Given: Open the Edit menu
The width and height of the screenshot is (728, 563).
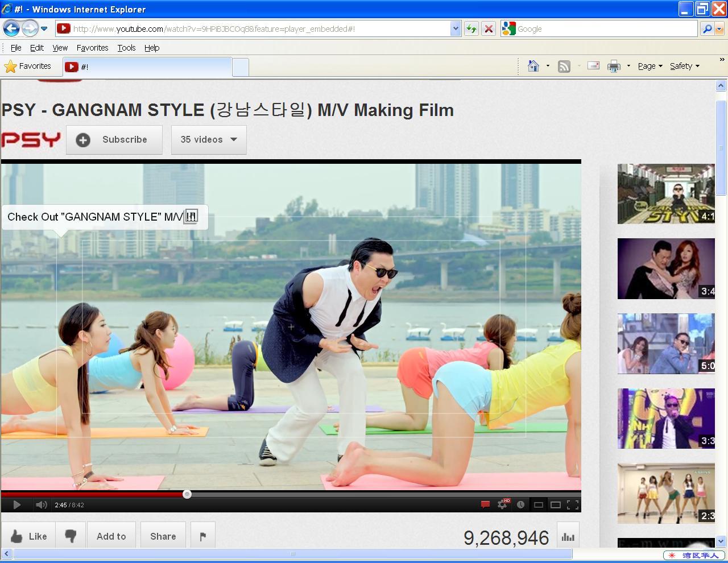Looking at the screenshot, I should (36, 48).
